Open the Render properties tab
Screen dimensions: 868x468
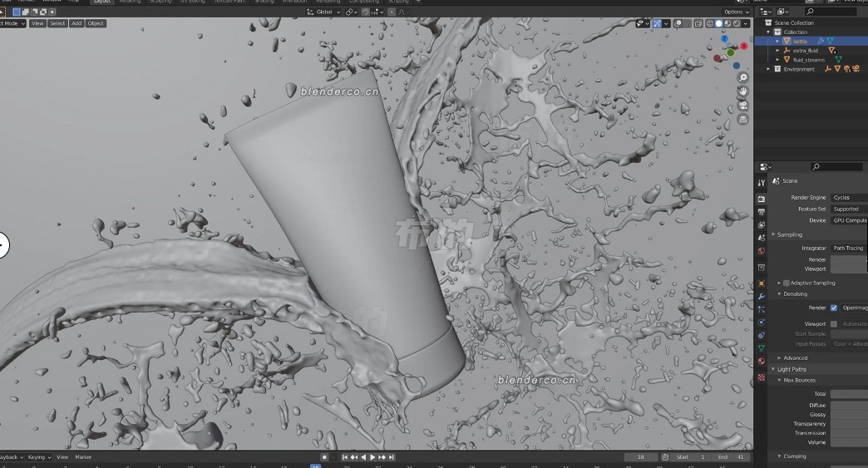(x=761, y=199)
